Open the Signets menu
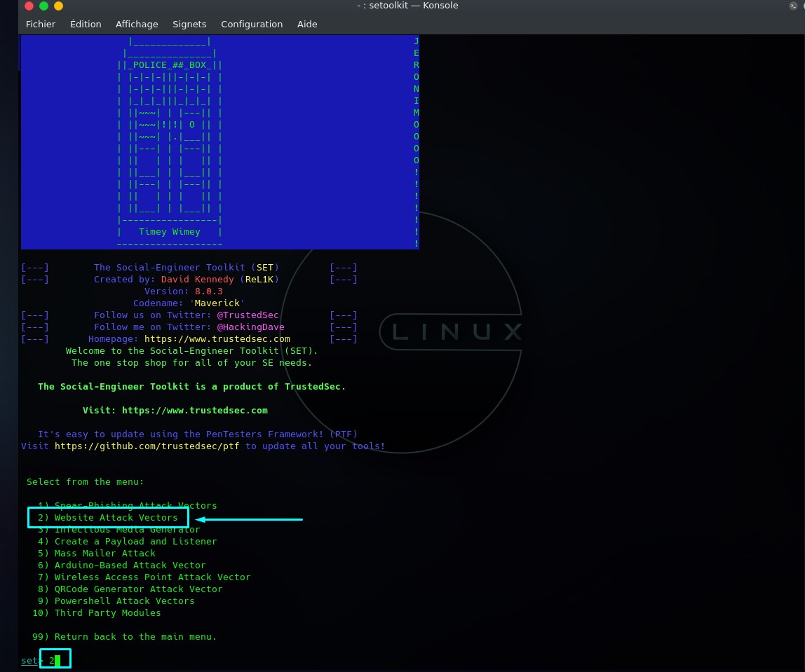 189,24
